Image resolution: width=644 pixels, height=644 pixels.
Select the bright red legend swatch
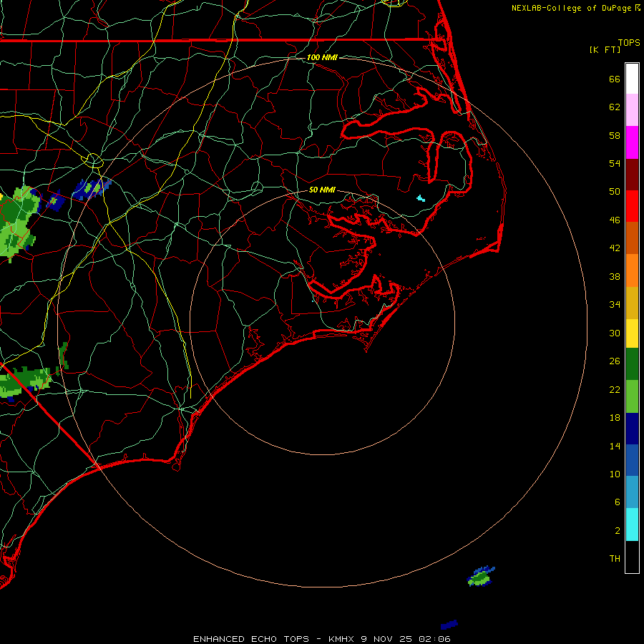(632, 206)
